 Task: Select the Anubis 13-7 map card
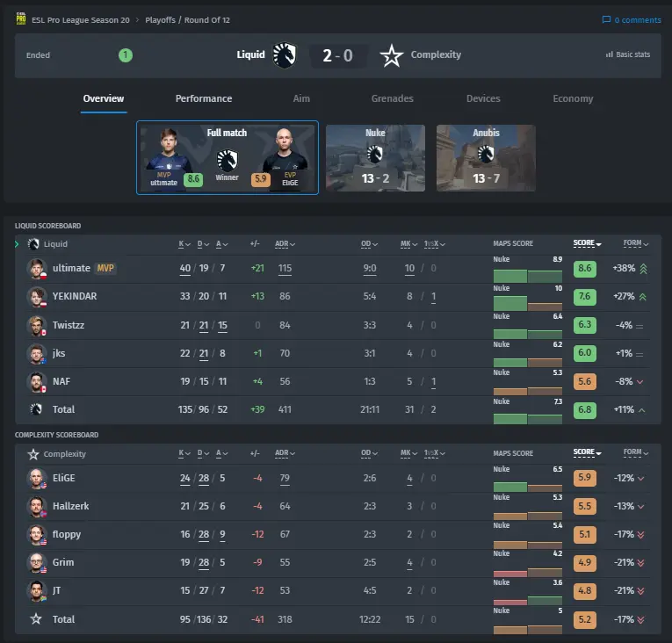coord(486,158)
